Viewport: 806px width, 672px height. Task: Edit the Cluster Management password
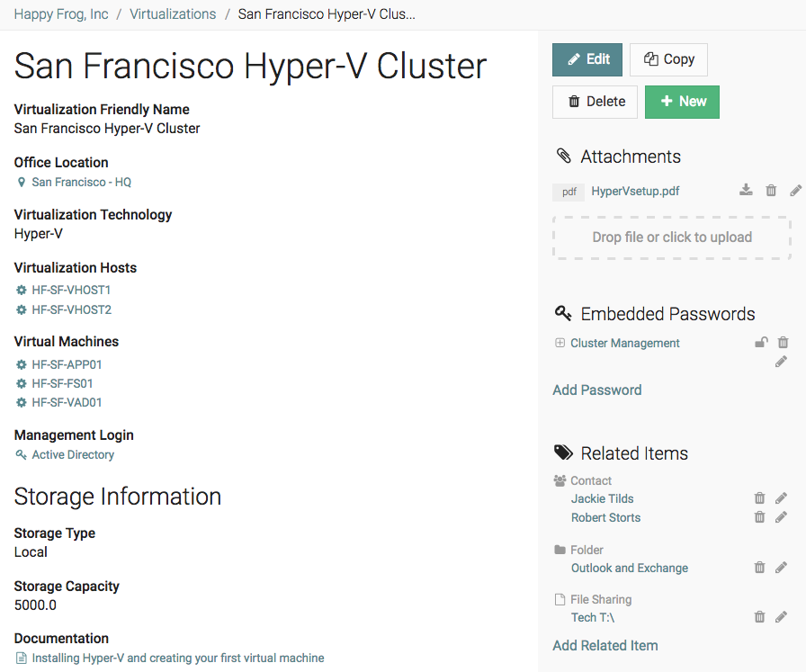click(x=781, y=362)
